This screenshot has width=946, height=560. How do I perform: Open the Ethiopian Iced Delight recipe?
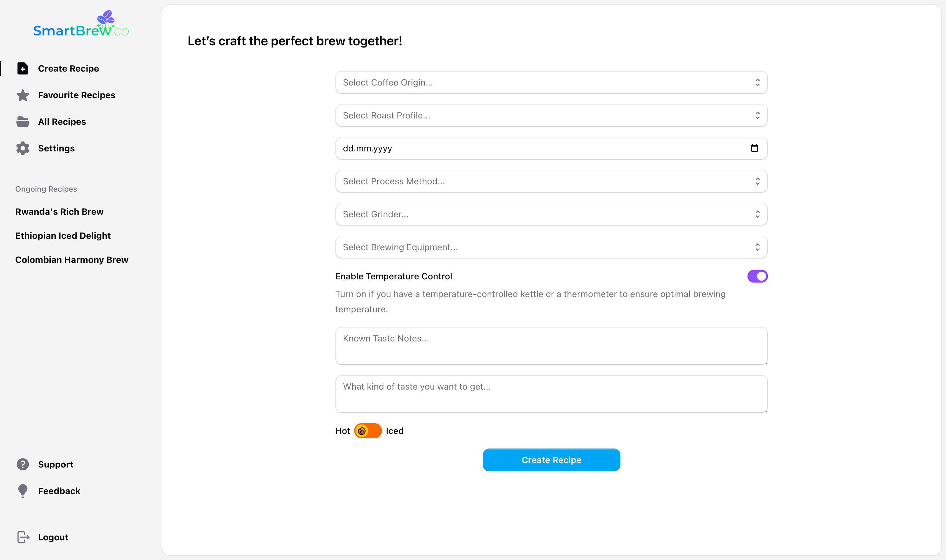[63, 235]
